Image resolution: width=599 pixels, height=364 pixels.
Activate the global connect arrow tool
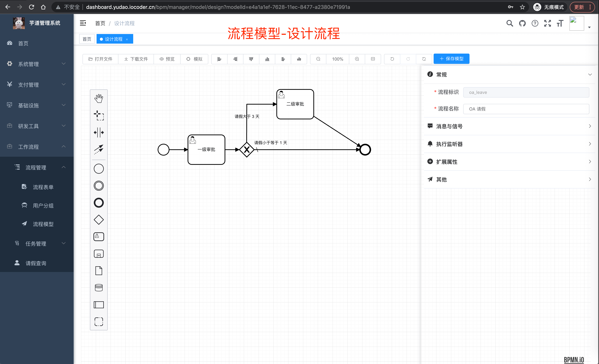click(98, 149)
